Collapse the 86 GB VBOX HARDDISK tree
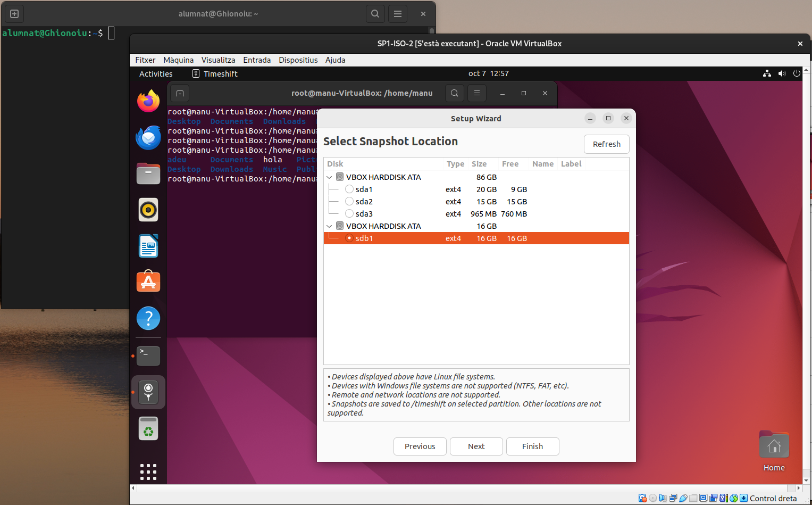Image resolution: width=812 pixels, height=505 pixels. (329, 177)
